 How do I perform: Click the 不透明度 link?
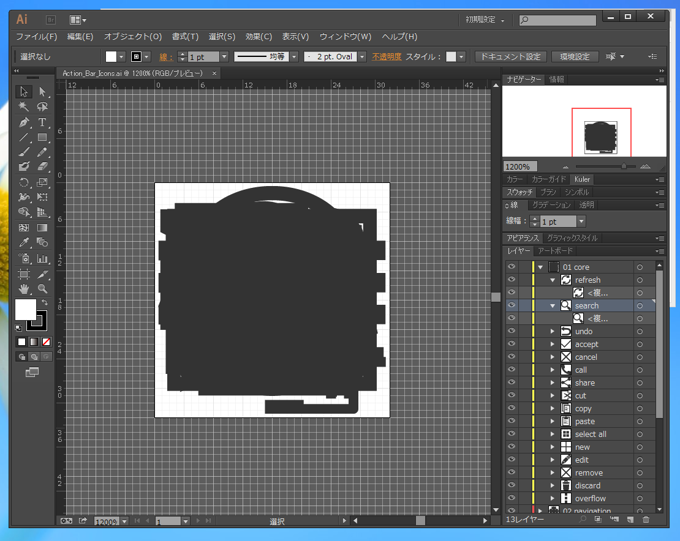pos(386,57)
